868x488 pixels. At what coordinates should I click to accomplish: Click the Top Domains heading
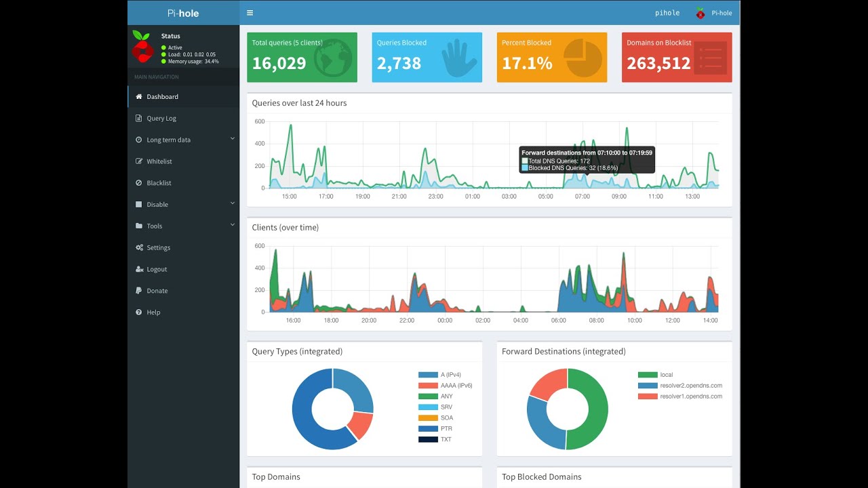coord(276,477)
